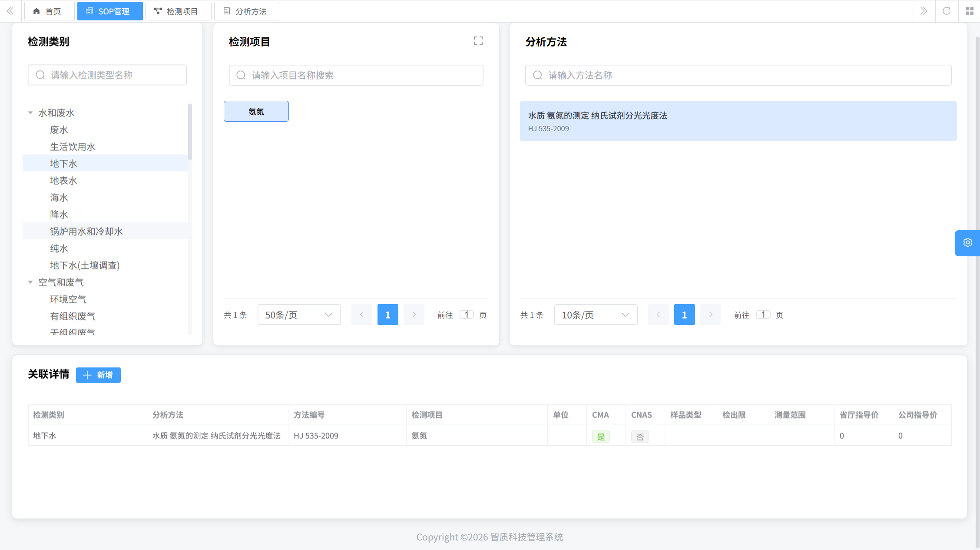The width and height of the screenshot is (980, 550).
Task: Toggle the CNAS 否 status in the table
Action: [640, 436]
